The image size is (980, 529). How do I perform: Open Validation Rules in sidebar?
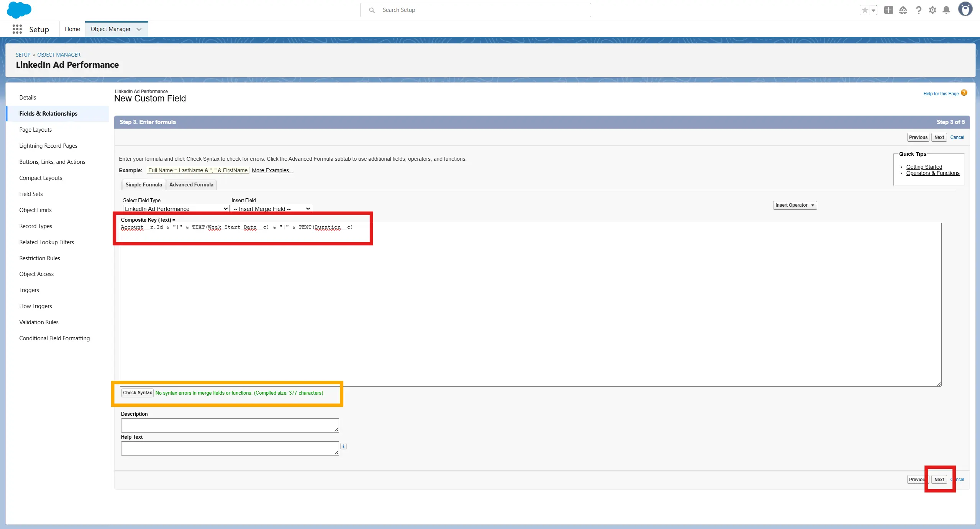point(39,322)
